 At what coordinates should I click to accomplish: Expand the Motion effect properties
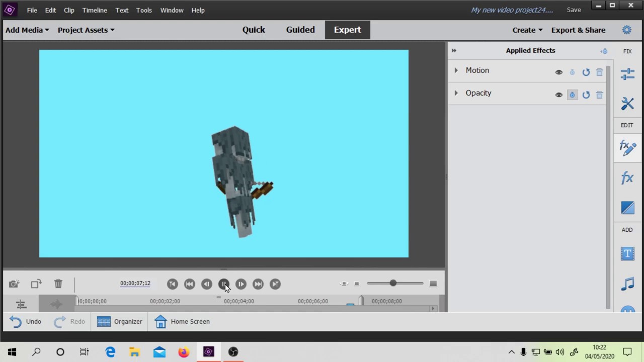pyautogui.click(x=456, y=70)
